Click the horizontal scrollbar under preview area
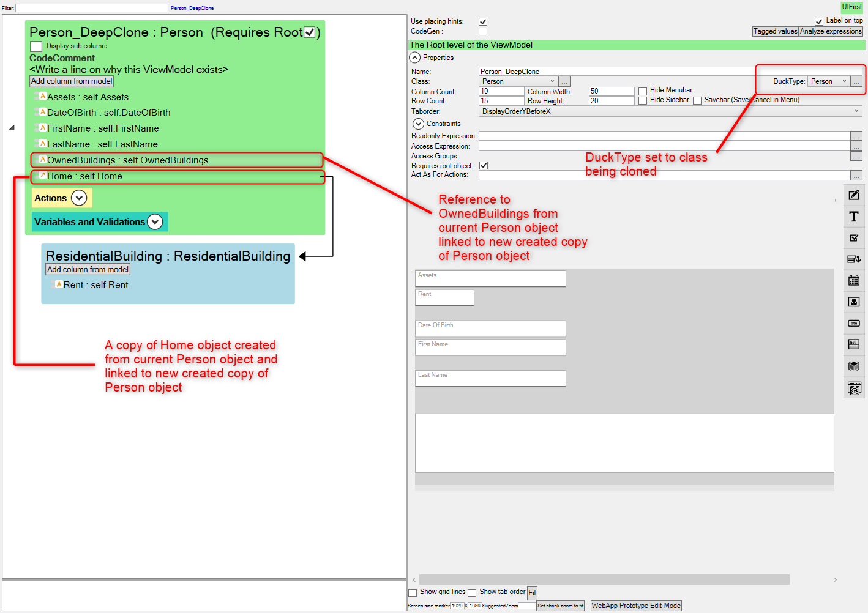Screen dimensions: 868x613 click(604, 579)
